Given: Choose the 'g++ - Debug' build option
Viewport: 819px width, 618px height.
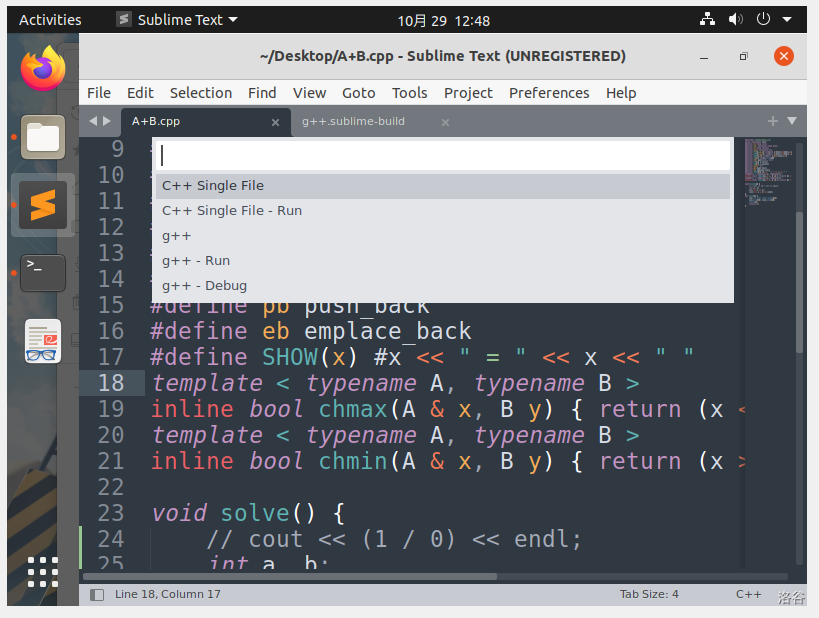Looking at the screenshot, I should click(205, 286).
